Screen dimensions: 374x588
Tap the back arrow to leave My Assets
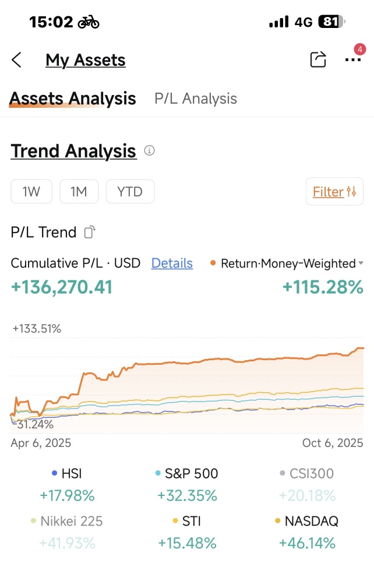[x=17, y=59]
